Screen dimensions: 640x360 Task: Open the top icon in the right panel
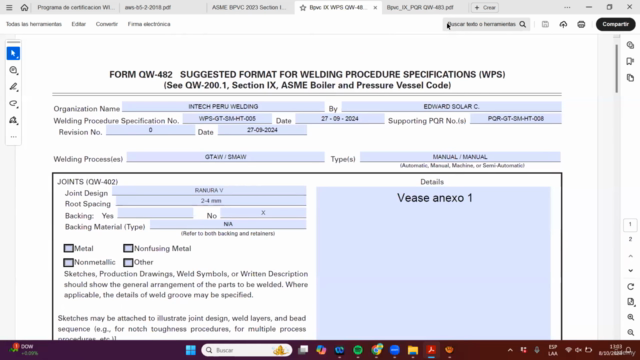tap(631, 45)
